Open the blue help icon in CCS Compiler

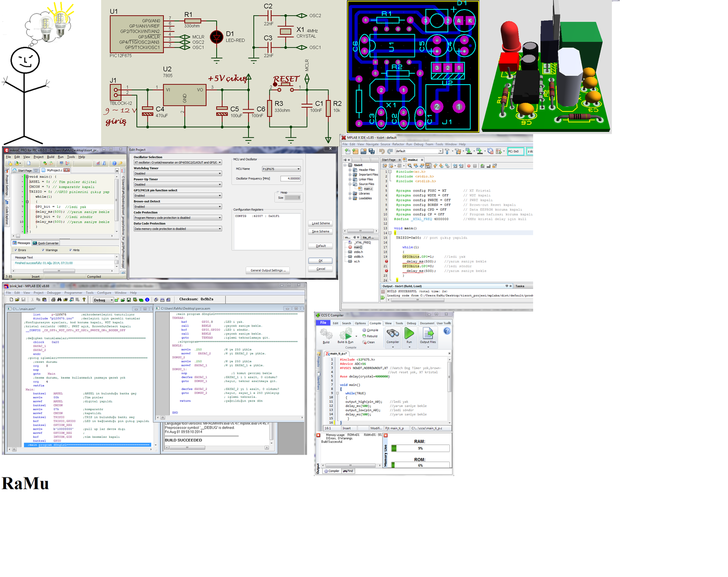pyautogui.click(x=447, y=331)
